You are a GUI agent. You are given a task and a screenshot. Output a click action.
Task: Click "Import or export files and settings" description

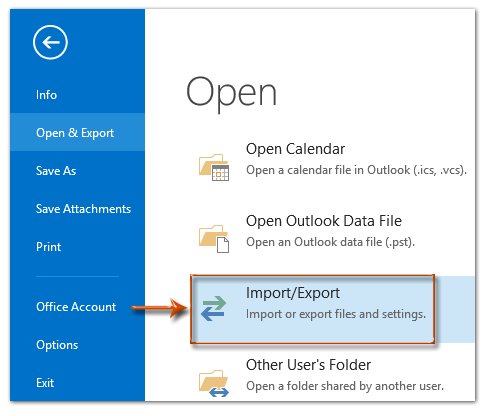click(336, 314)
